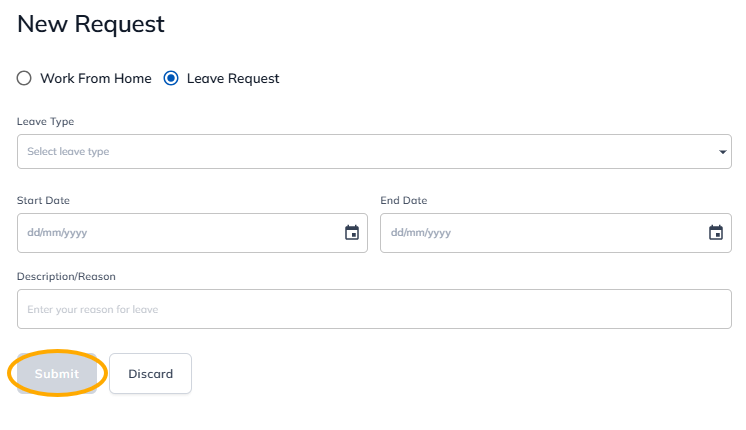Click into the Description/Reason text box

tap(374, 310)
